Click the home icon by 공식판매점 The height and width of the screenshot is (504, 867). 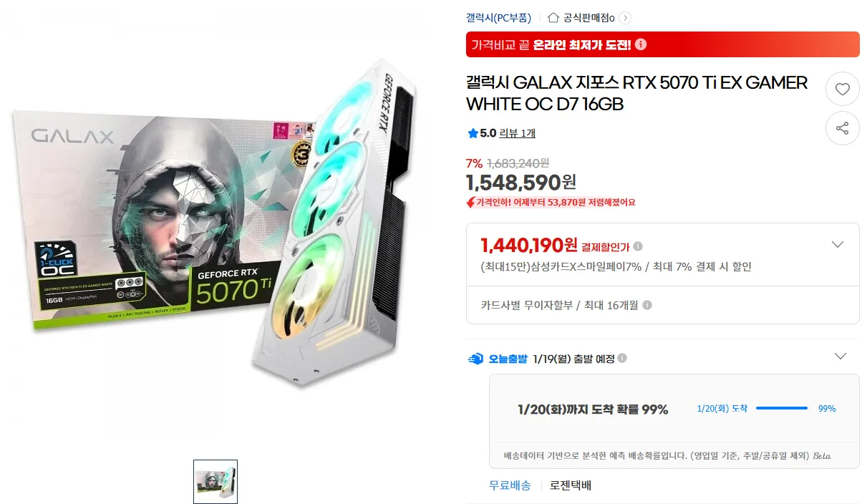553,17
